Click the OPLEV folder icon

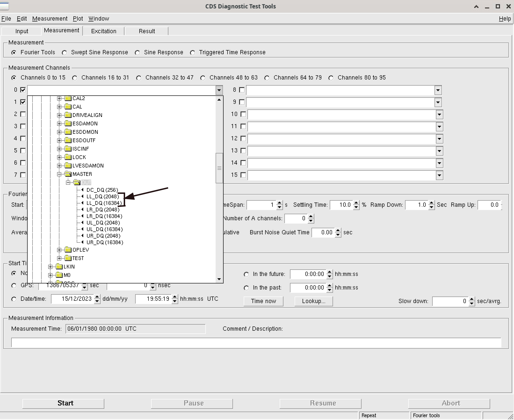pos(68,250)
